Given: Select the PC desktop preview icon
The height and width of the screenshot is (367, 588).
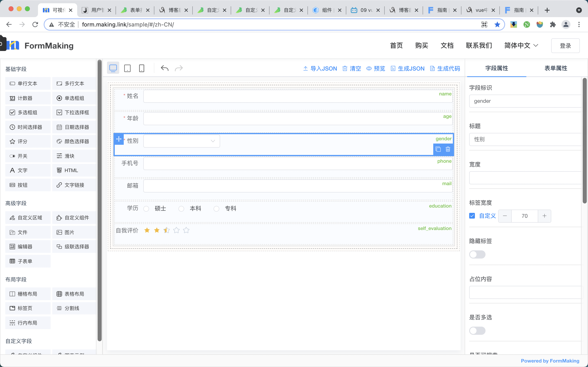Looking at the screenshot, I should point(113,68).
